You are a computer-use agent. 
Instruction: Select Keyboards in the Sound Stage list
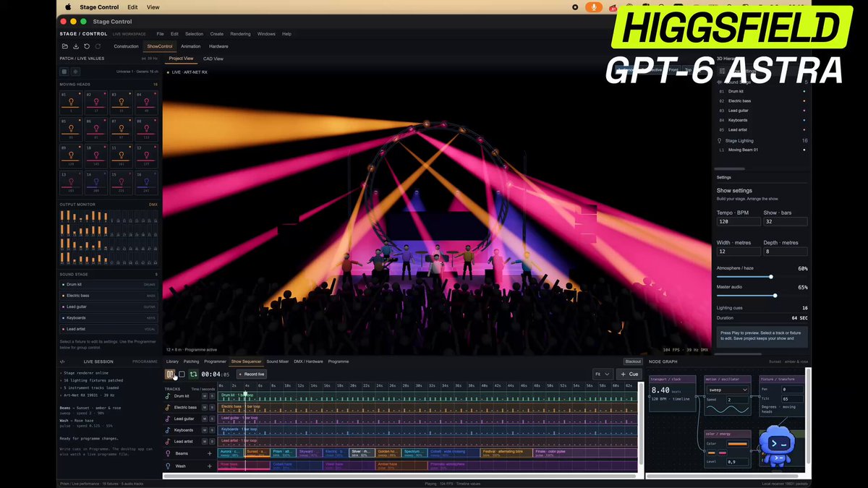pyautogui.click(x=109, y=317)
